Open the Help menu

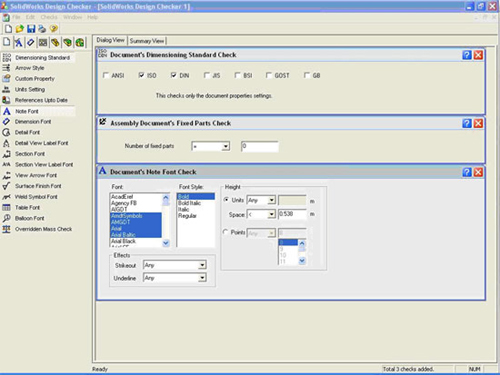[92, 17]
